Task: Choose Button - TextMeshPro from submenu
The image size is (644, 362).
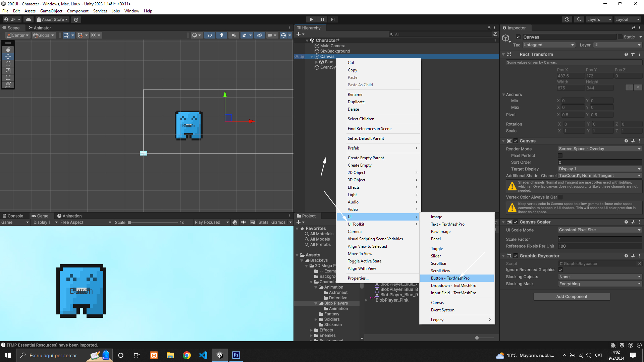Action: [x=450, y=278]
